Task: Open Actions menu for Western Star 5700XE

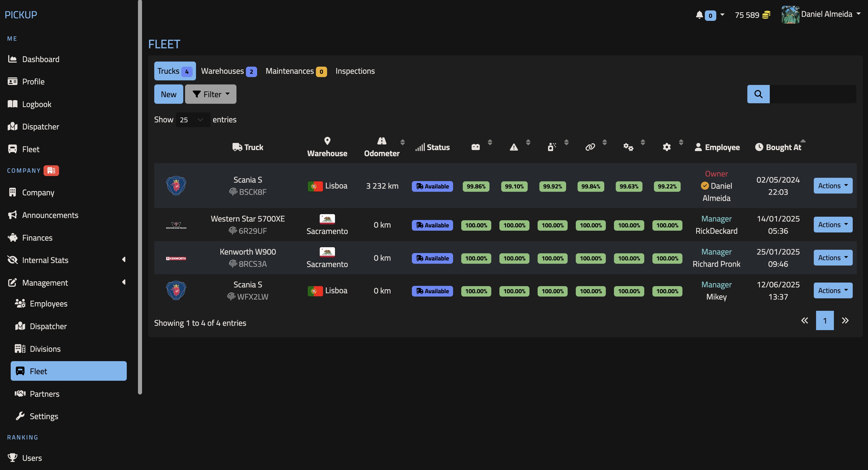Action: pos(833,225)
